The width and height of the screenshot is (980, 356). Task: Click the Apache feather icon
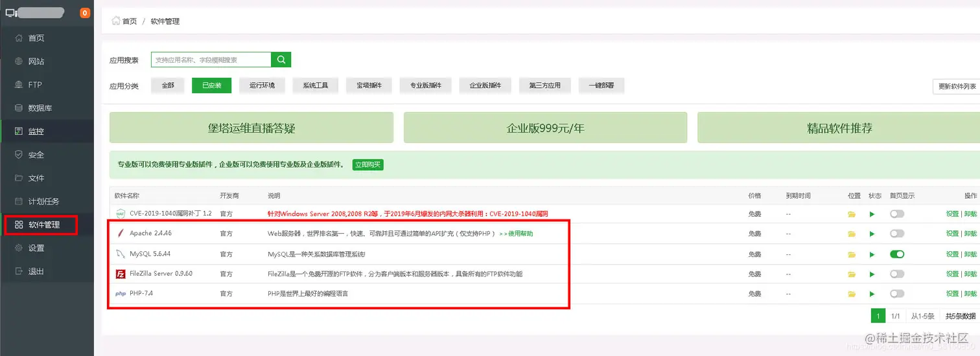(x=120, y=234)
